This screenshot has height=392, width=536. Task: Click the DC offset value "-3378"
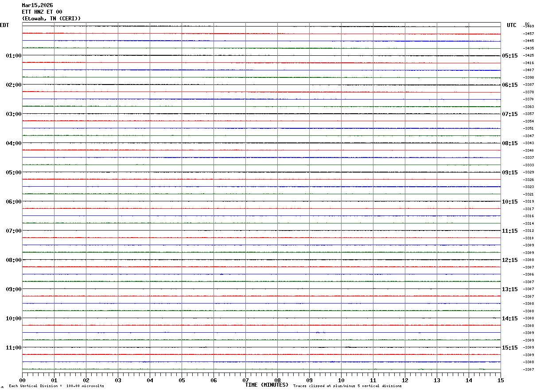point(528,92)
